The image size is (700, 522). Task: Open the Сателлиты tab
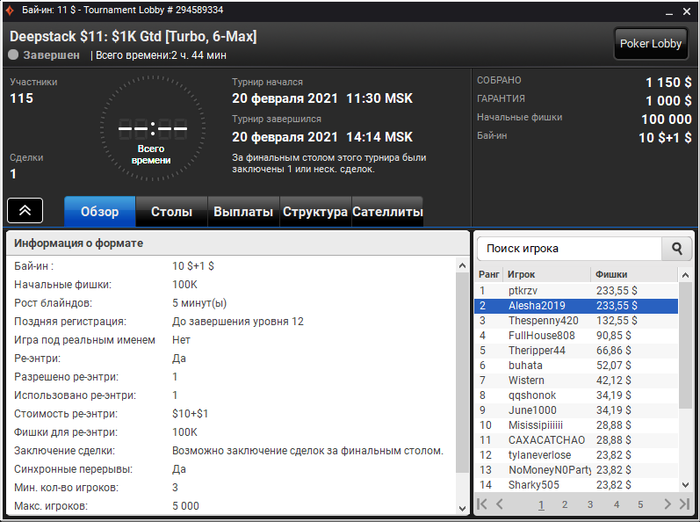pos(387,211)
